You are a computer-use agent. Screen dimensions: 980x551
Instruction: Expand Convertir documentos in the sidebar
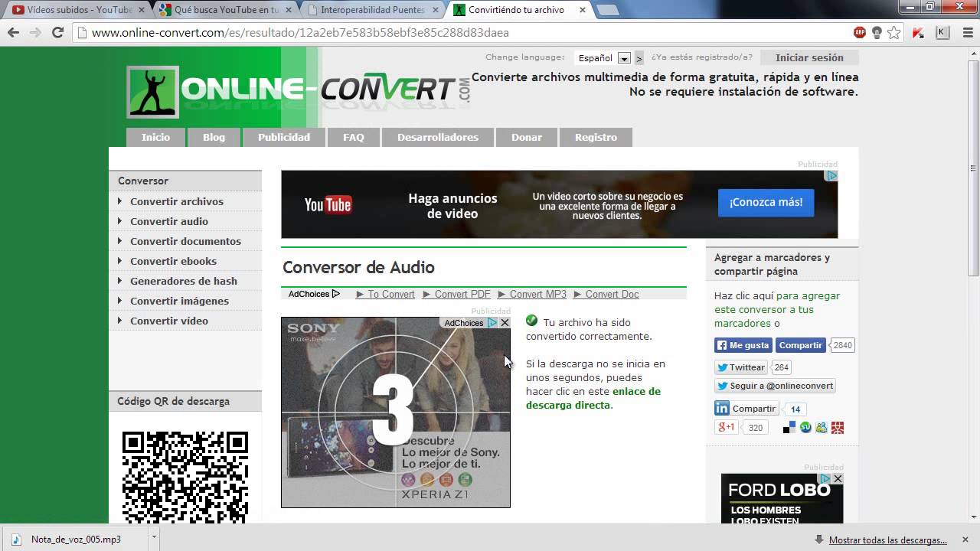pyautogui.click(x=185, y=241)
